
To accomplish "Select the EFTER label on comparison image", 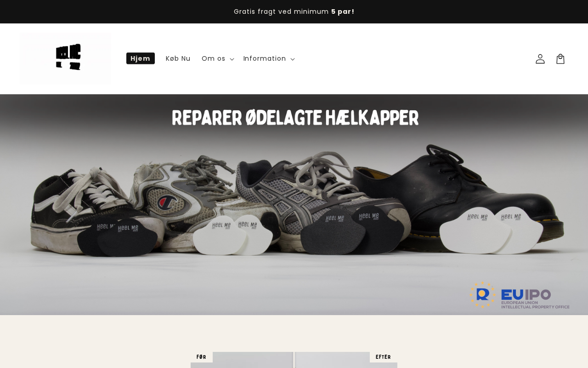I will point(383,357).
